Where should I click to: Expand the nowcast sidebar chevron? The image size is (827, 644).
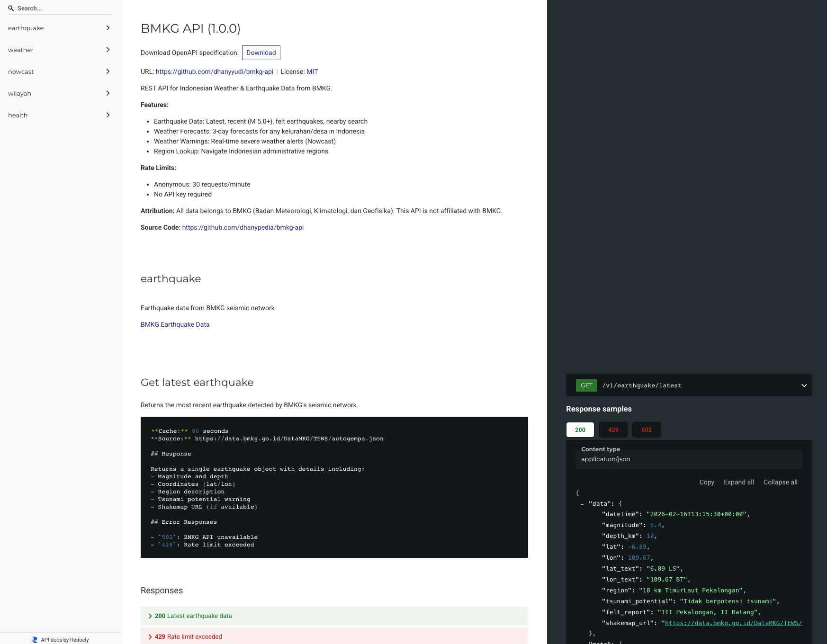coord(108,72)
